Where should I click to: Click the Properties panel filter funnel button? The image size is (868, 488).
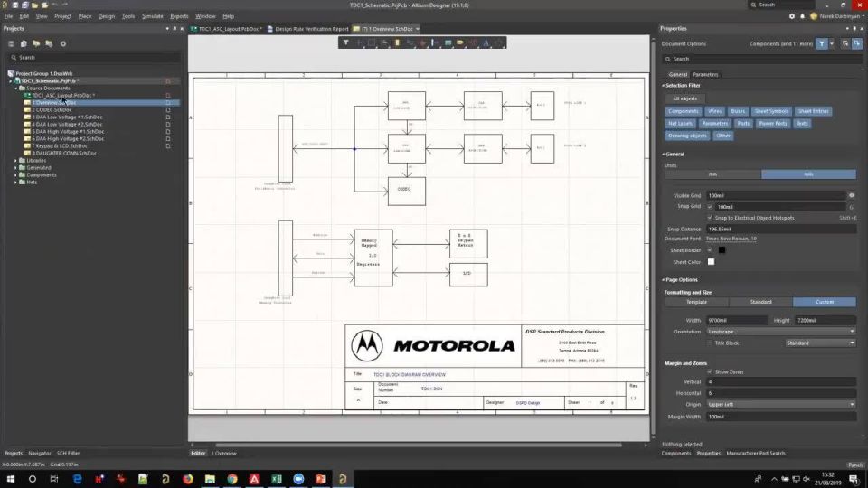tap(822, 43)
